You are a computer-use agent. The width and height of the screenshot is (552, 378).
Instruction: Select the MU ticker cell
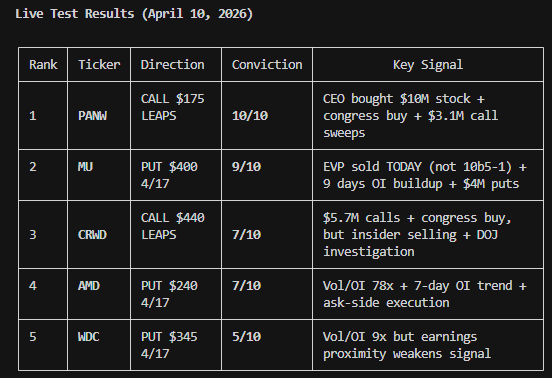click(x=99, y=175)
